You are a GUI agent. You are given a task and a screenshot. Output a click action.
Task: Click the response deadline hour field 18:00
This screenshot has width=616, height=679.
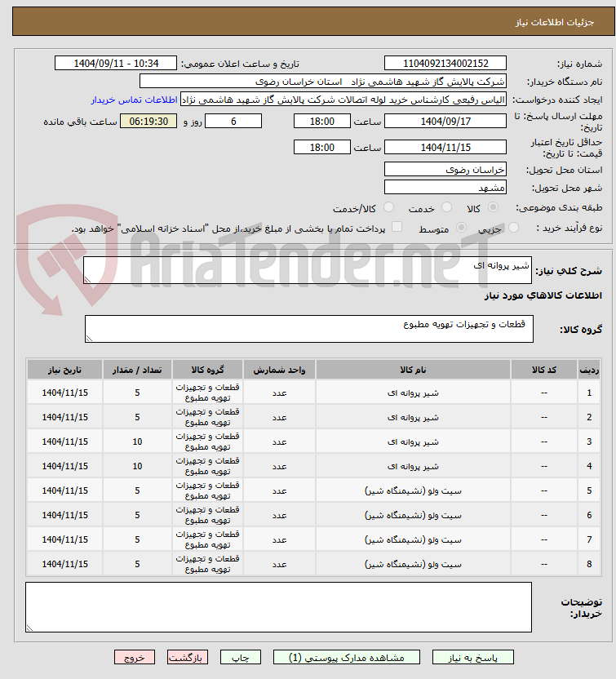(322, 122)
